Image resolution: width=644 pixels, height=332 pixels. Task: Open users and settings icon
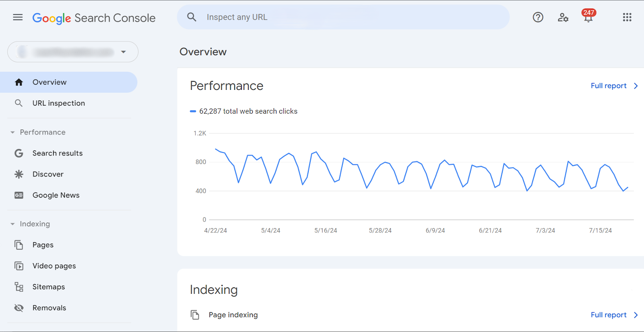click(x=563, y=17)
